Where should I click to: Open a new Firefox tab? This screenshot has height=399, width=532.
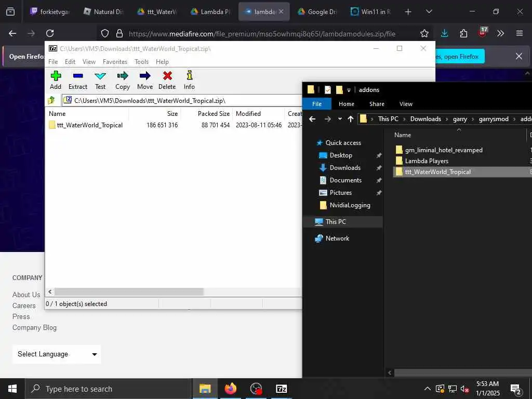[x=408, y=12]
